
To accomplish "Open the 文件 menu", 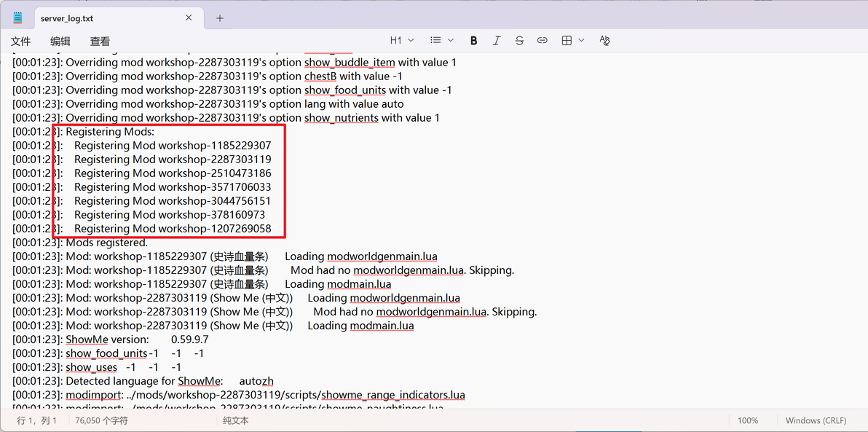I will click(21, 41).
